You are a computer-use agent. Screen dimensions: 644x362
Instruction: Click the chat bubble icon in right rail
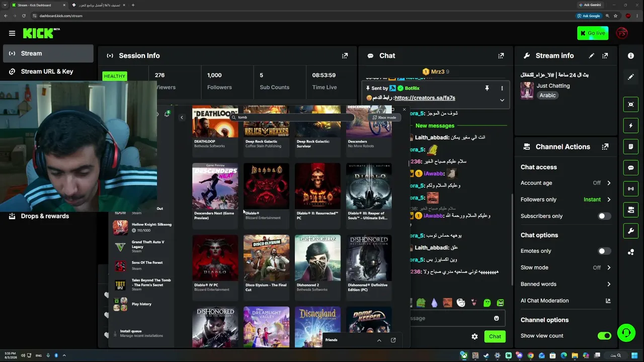[631, 168]
